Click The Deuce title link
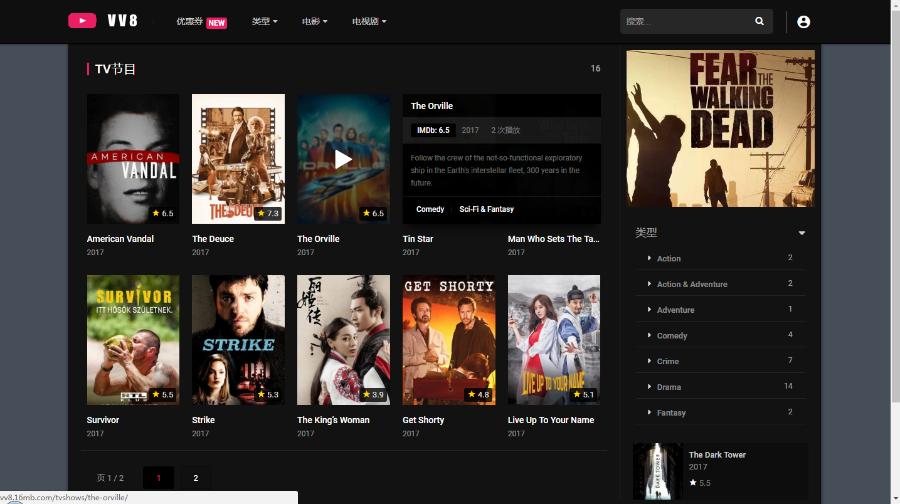 pos(213,239)
